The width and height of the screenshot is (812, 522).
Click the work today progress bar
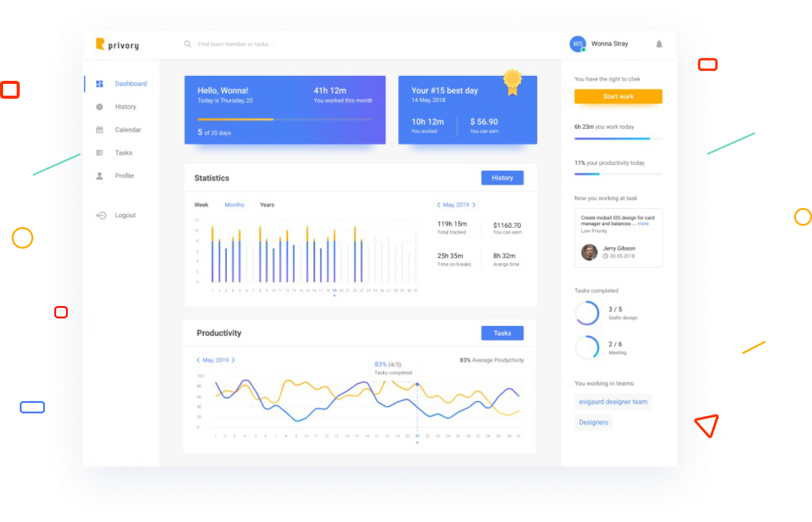(618, 138)
